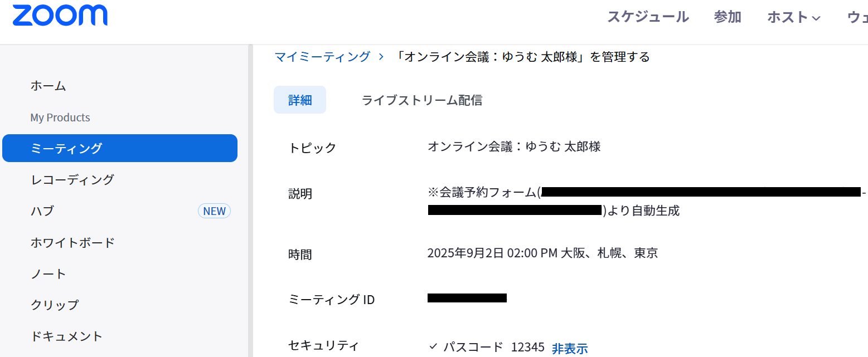Hide the passcode with 非表示

coord(570,349)
